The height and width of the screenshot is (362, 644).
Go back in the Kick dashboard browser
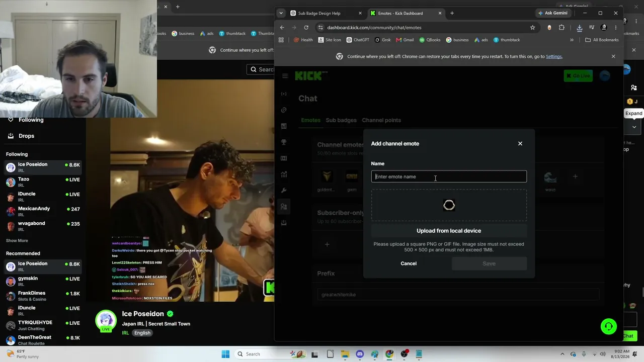tap(282, 28)
